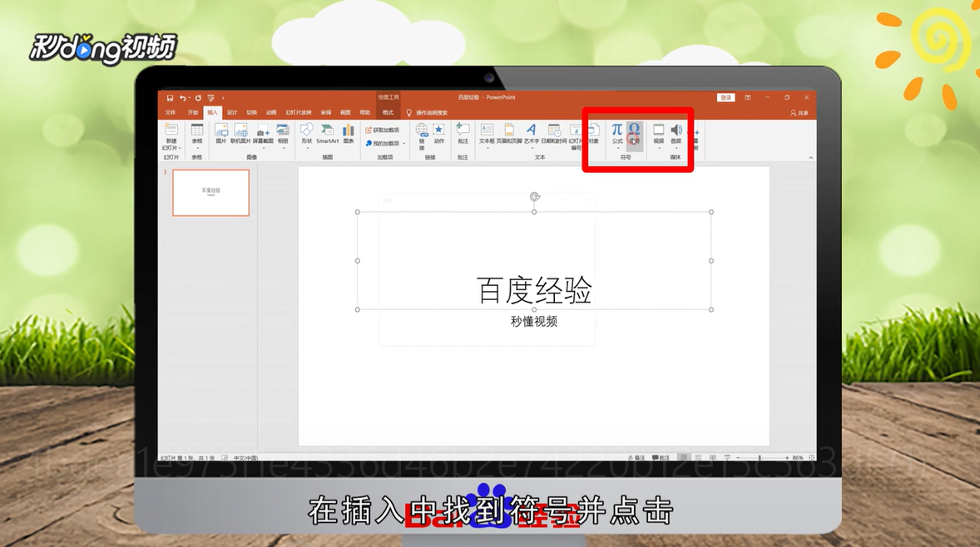Click the 公式 Equation pi icon
The image size is (980, 547).
tap(617, 135)
